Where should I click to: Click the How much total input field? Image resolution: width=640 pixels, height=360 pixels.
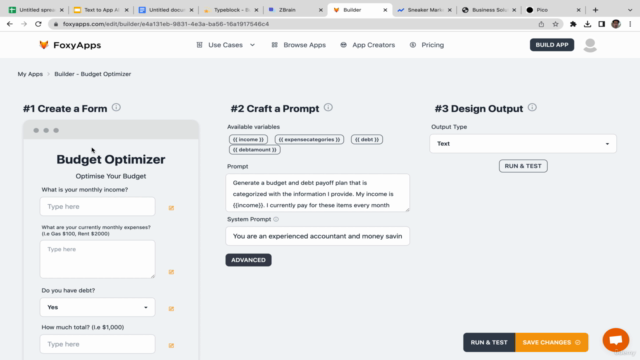(98, 344)
